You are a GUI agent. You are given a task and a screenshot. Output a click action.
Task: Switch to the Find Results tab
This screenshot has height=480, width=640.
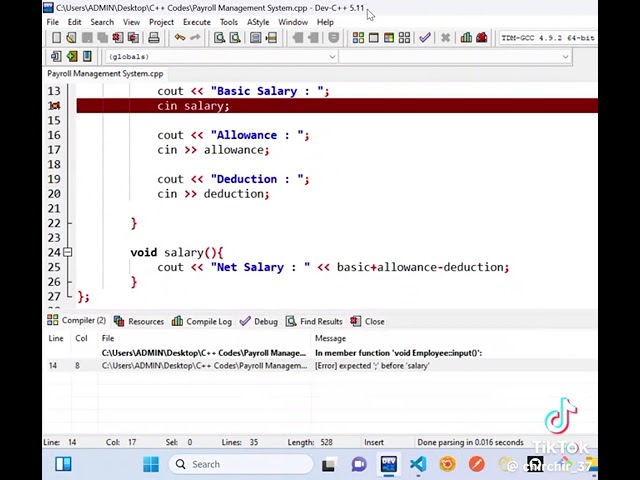(x=314, y=322)
